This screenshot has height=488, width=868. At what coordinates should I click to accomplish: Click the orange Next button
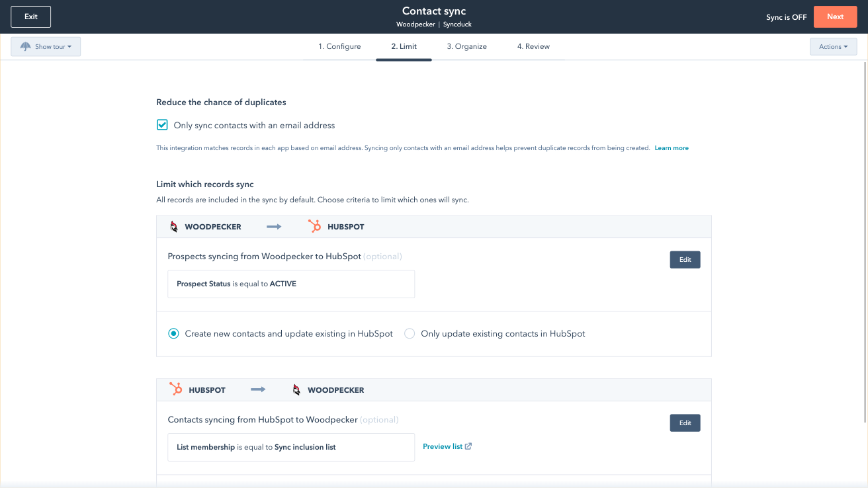pyautogui.click(x=835, y=17)
